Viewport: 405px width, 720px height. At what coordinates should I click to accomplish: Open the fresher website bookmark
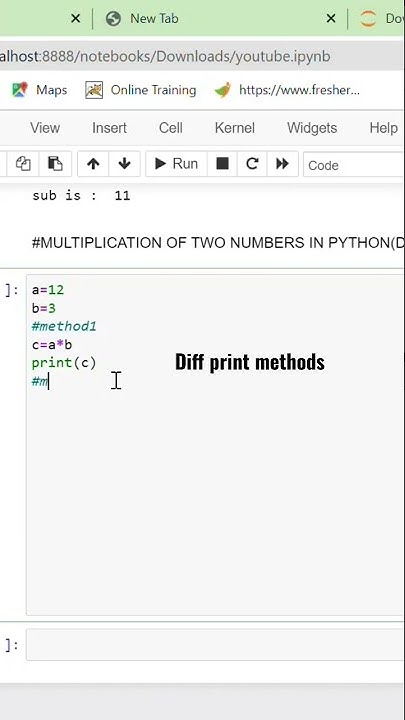[x=287, y=90]
